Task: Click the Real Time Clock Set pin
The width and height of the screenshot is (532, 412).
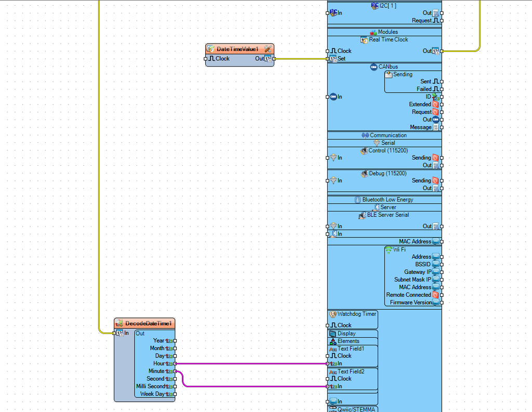Action: (327, 59)
